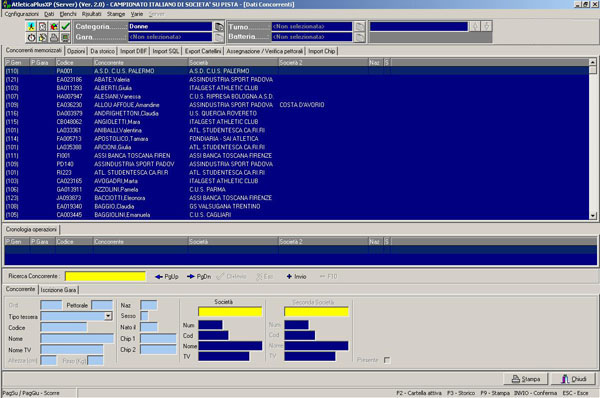Sort by top Società column header
The image size is (600, 398).
pyautogui.click(x=233, y=62)
